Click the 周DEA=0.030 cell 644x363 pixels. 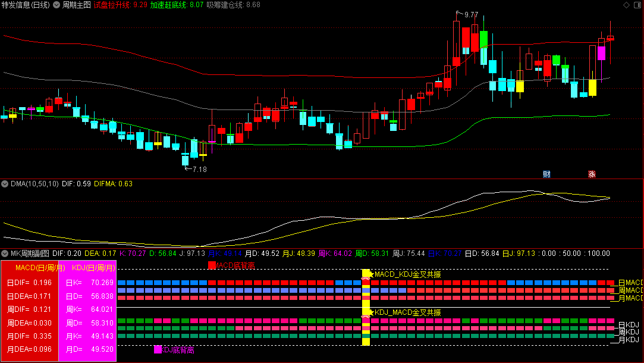30,323
